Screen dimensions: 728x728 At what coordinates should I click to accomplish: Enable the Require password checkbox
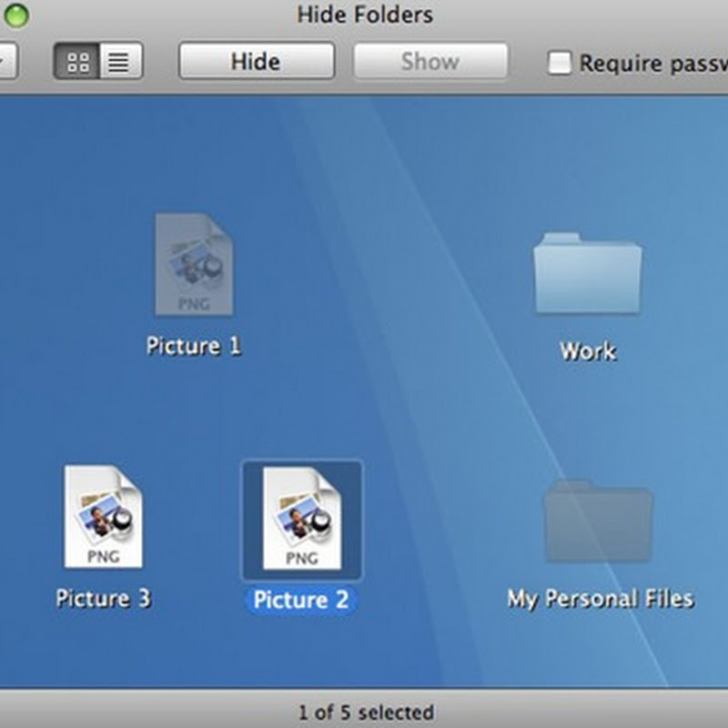point(558,62)
